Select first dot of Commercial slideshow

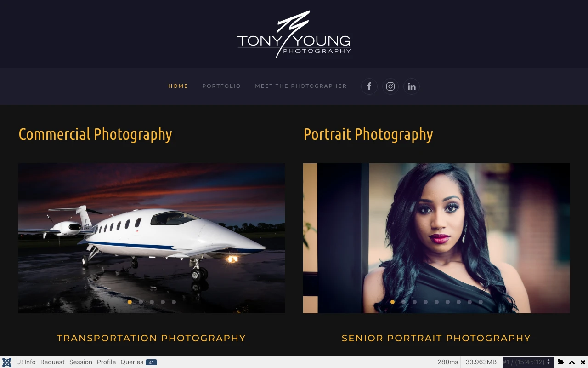click(x=130, y=302)
